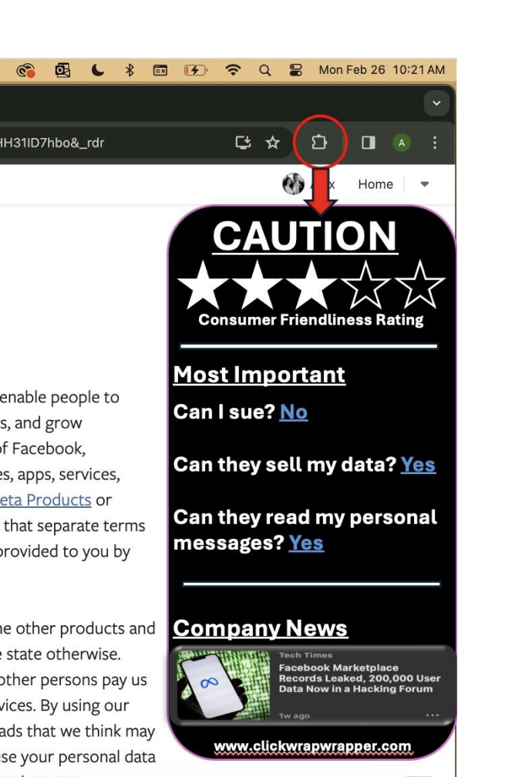The image size is (532, 777).
Task: Check battery charging status icon
Action: (195, 70)
